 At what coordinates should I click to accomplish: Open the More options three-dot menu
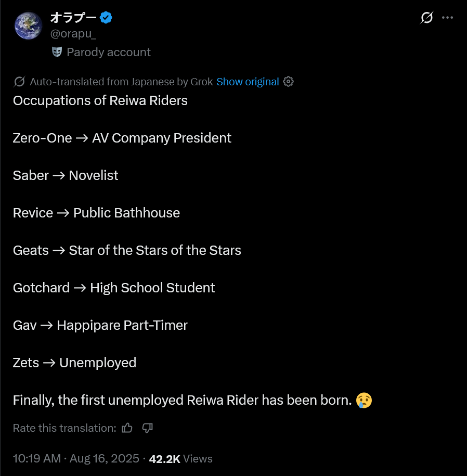pyautogui.click(x=447, y=18)
